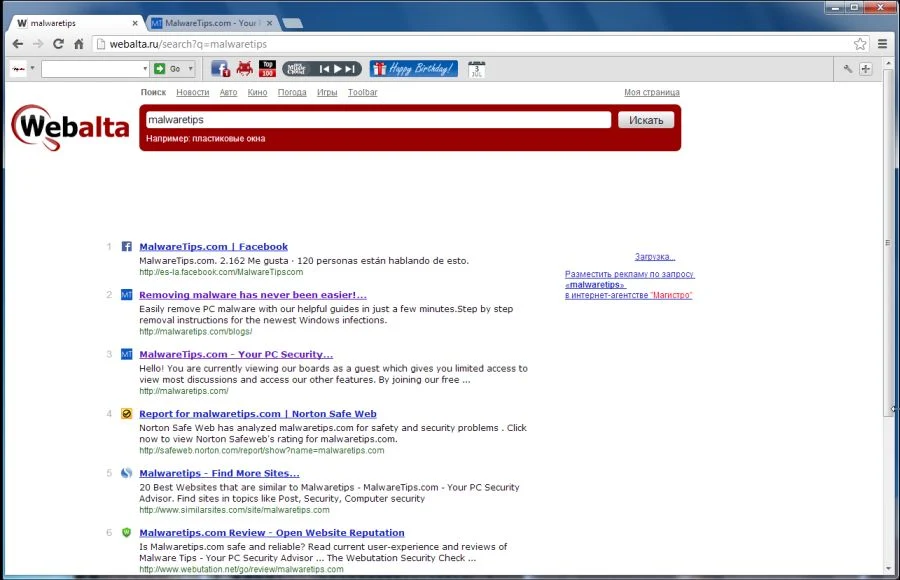Click the Webalta search field containing malwaretips
Screen dimensions: 900x580
(379, 119)
